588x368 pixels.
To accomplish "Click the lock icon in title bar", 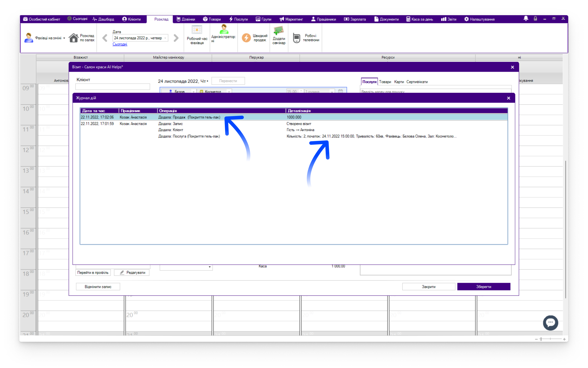I will (535, 18).
